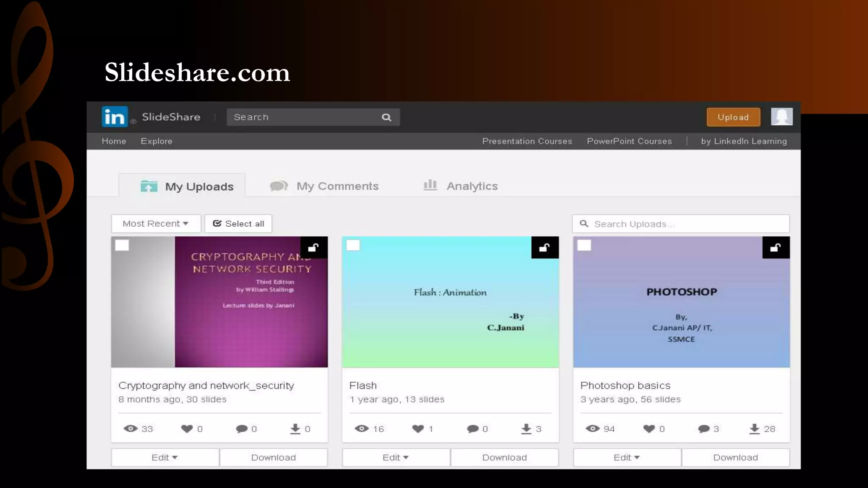This screenshot has height=488, width=868.
Task: Click the orange Upload button
Action: pos(733,117)
